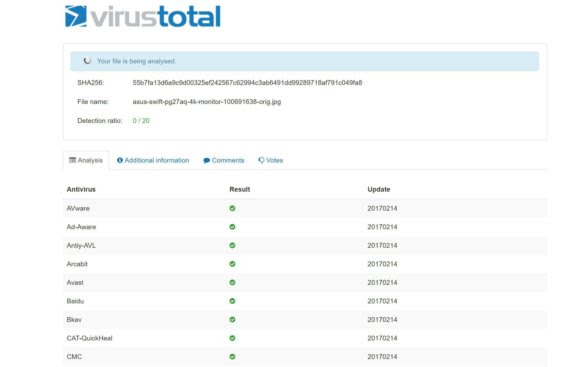This screenshot has height=367, width=580.
Task: Click the Result column header
Action: (x=240, y=189)
